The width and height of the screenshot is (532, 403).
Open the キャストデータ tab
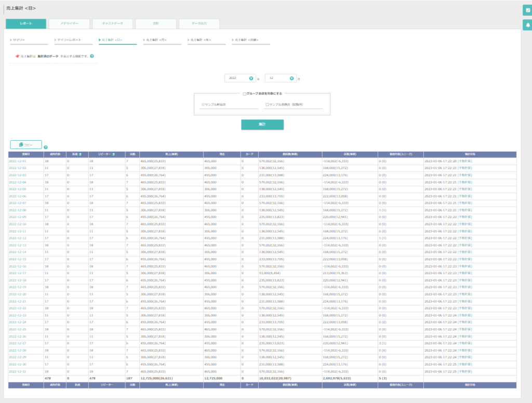click(113, 23)
